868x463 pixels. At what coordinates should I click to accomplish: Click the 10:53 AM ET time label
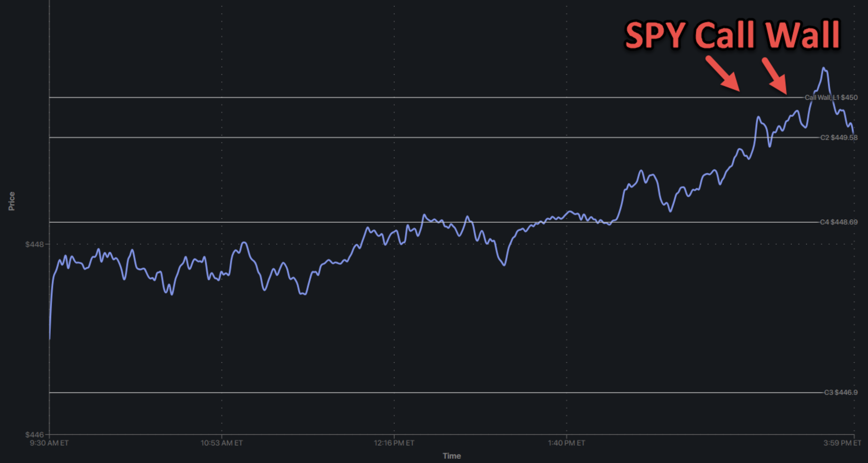(222, 443)
